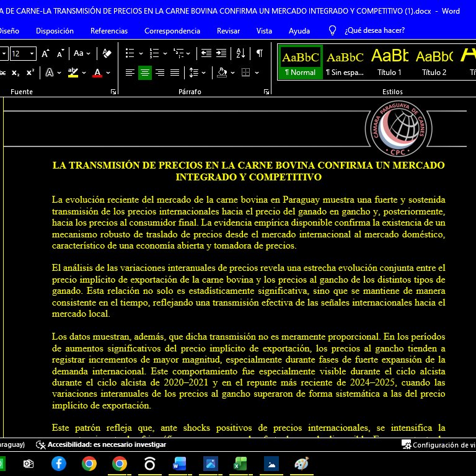This screenshot has height=476, width=476.
Task: Create a multilevel list
Action: pyautogui.click(x=178, y=54)
